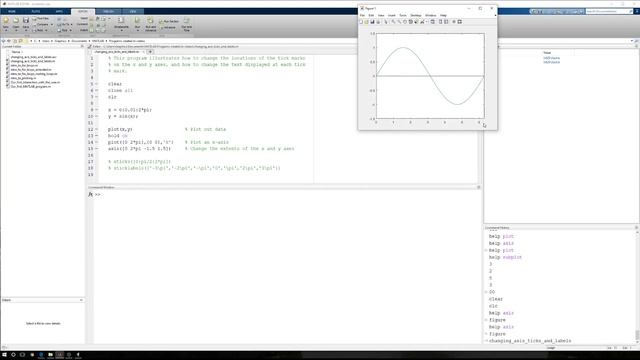Screen dimensions: 640x360
Task: Click the green Run icon
Action: [x=137, y=20]
